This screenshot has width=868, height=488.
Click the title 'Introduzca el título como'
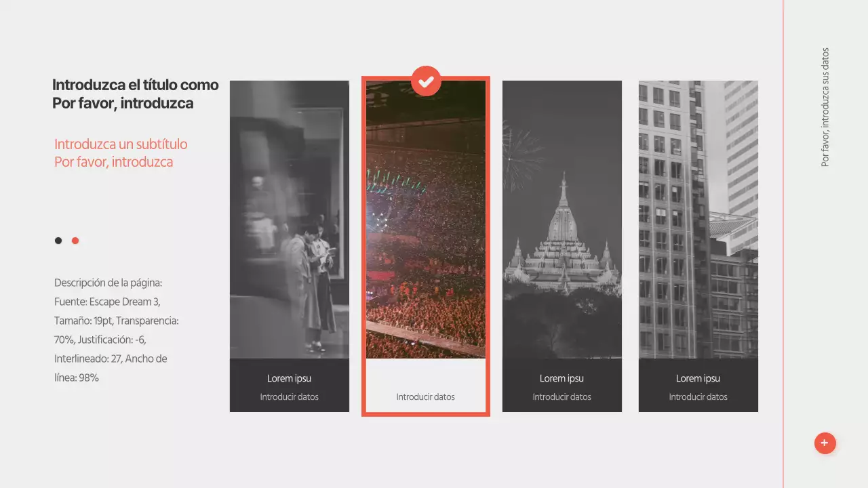coord(135,85)
